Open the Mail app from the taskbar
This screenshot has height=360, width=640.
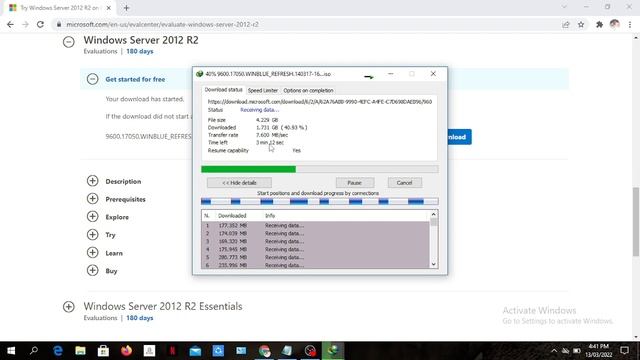click(195, 351)
